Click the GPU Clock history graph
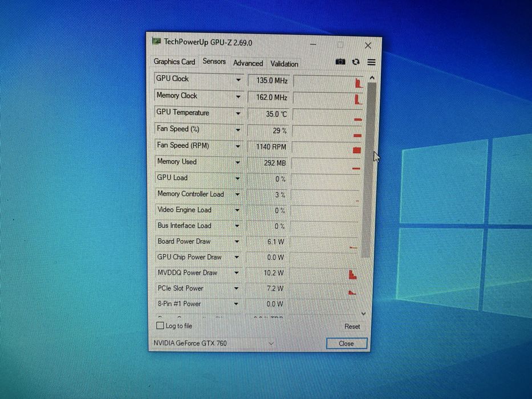The height and width of the screenshot is (399, 532). pos(329,82)
